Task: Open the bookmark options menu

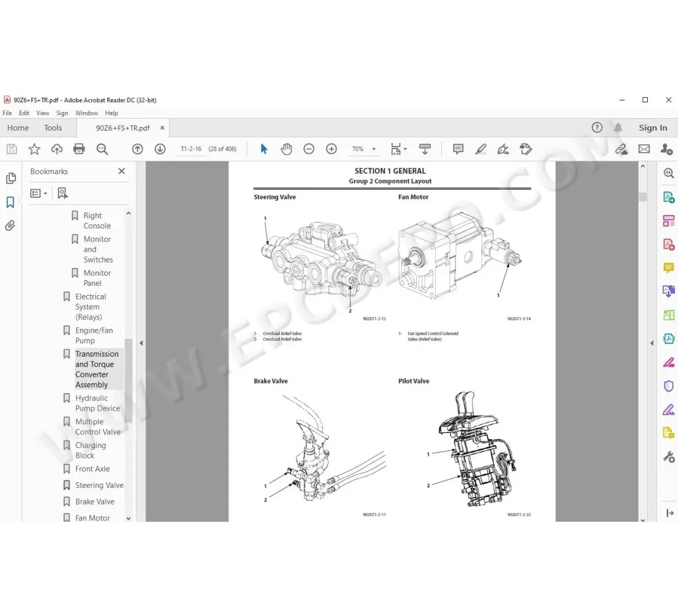Action: (38, 193)
